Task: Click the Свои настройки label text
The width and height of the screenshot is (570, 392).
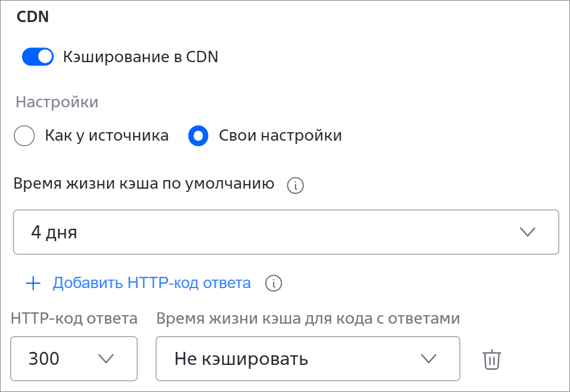Action: (x=280, y=136)
